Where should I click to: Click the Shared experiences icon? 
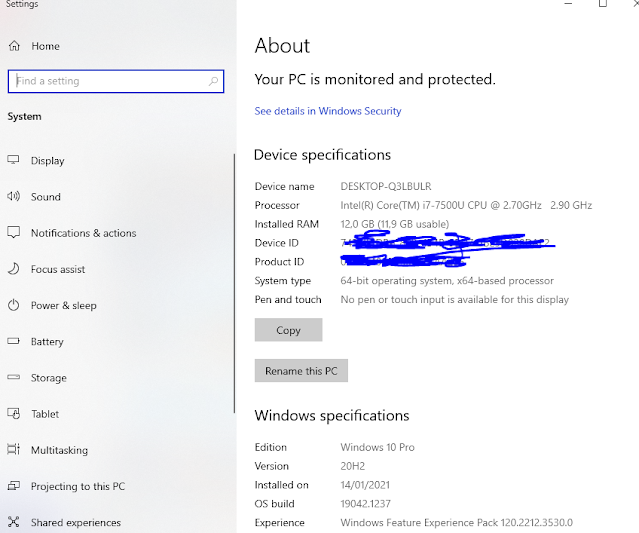coord(13,522)
